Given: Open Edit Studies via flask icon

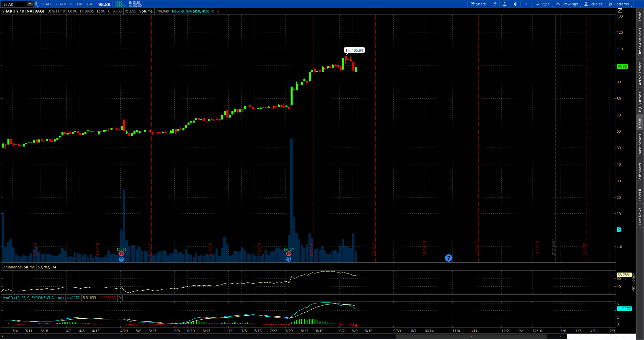Looking at the screenshot, I should click(504, 4).
